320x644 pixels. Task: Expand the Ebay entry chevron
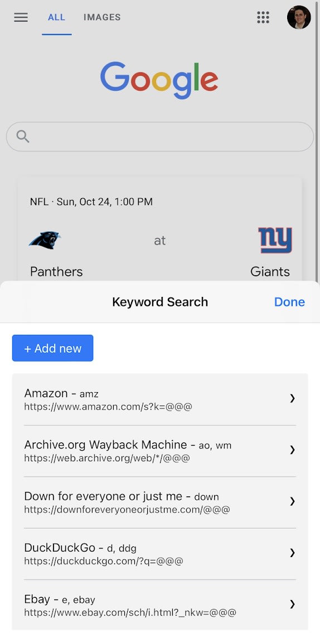click(x=292, y=604)
